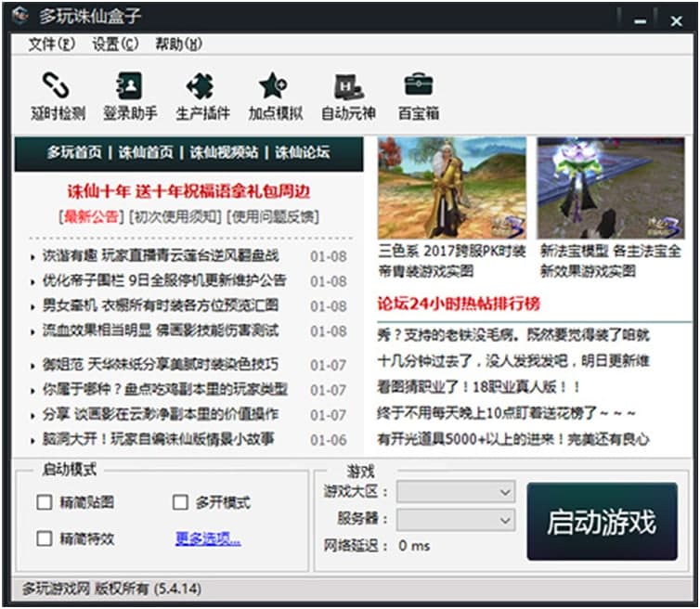700x609 pixels.
Task: Expand the 游戏大区 dropdown
Action: [x=456, y=491]
